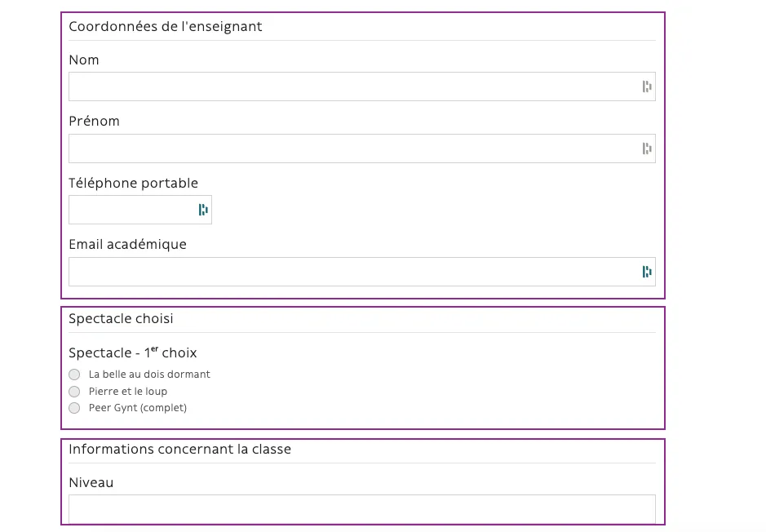Choose the Peer Gynt (complet) radio button

(74, 408)
